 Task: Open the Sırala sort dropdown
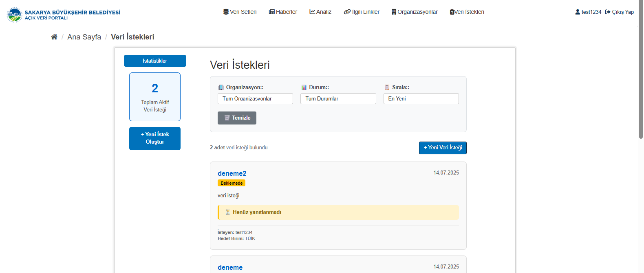point(421,99)
